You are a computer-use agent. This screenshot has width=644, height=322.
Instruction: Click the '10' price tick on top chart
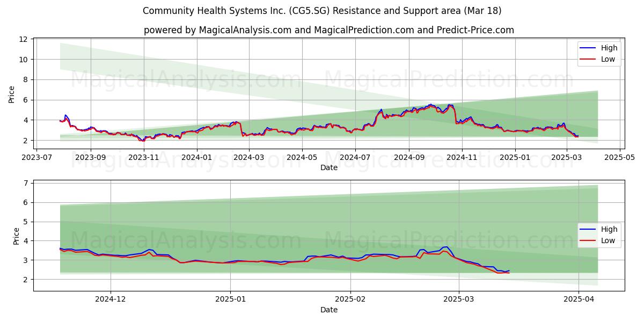(x=24, y=59)
